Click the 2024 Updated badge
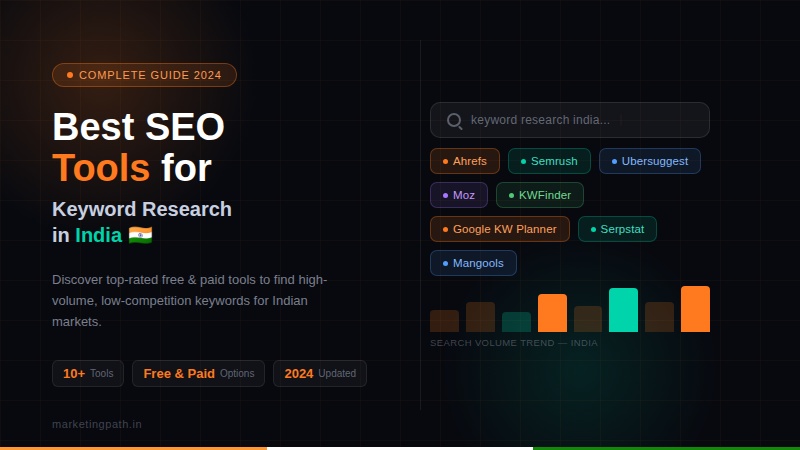 click(320, 373)
